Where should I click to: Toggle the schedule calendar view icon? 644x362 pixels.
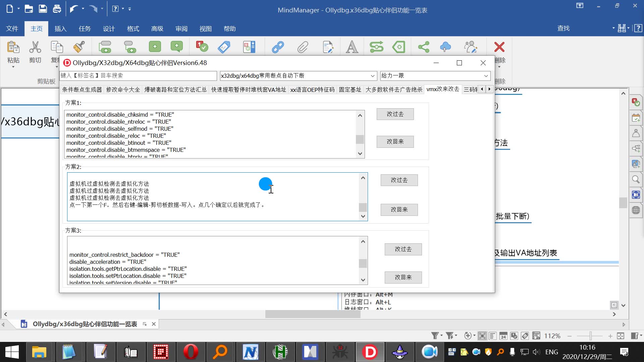coord(503,336)
